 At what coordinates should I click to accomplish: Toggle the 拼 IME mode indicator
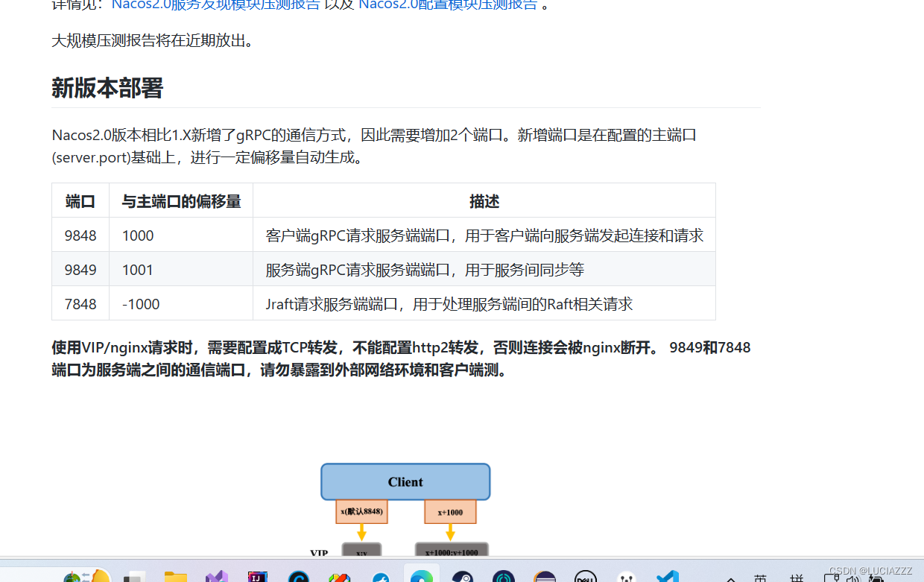pyautogui.click(x=797, y=578)
